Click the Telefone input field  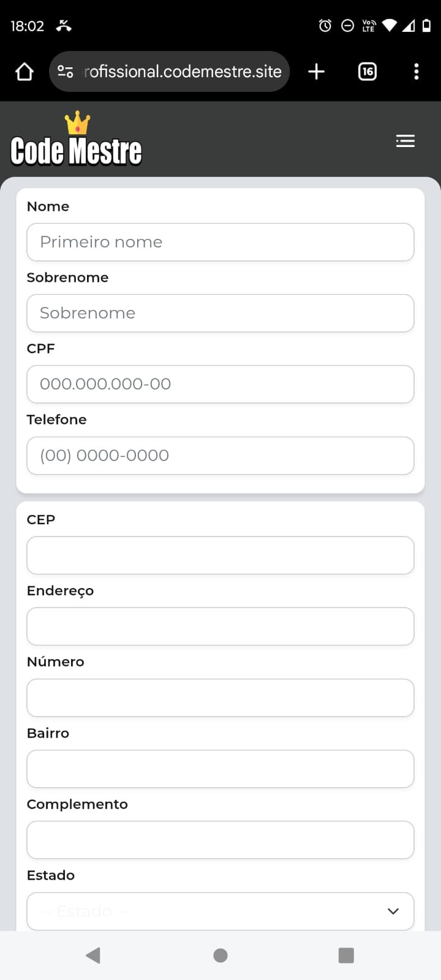[221, 456]
